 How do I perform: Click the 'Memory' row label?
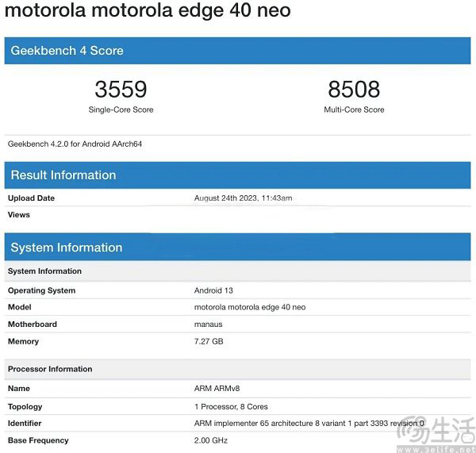click(23, 342)
